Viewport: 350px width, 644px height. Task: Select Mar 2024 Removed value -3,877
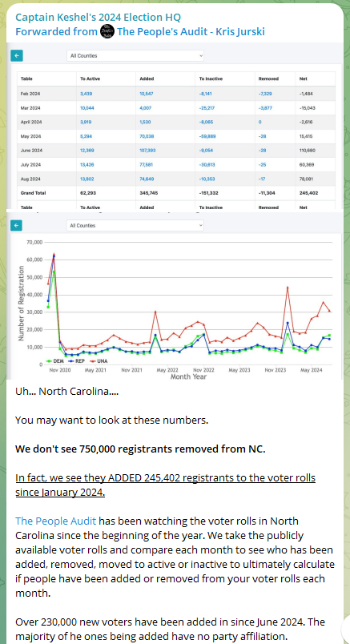click(x=265, y=108)
